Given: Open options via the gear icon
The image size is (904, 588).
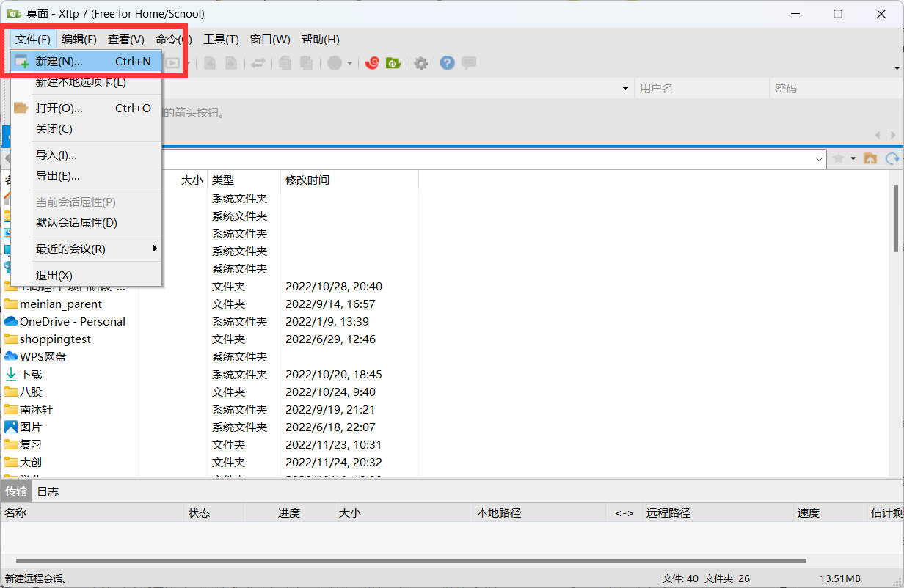Looking at the screenshot, I should (x=420, y=63).
